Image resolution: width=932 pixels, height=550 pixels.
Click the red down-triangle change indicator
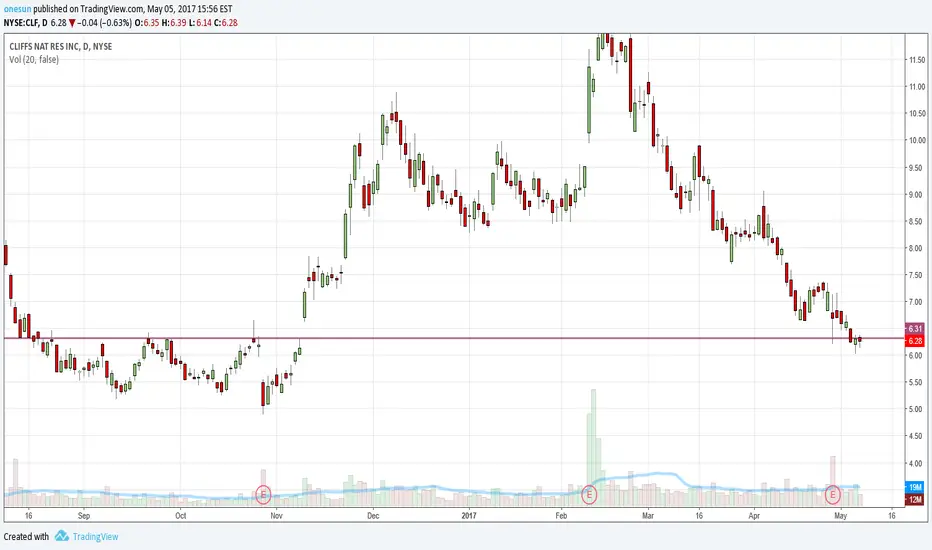[72, 23]
